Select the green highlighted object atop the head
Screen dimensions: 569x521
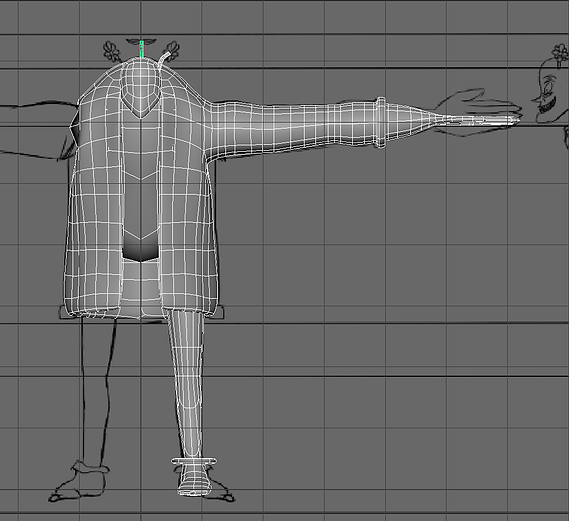pos(142,49)
